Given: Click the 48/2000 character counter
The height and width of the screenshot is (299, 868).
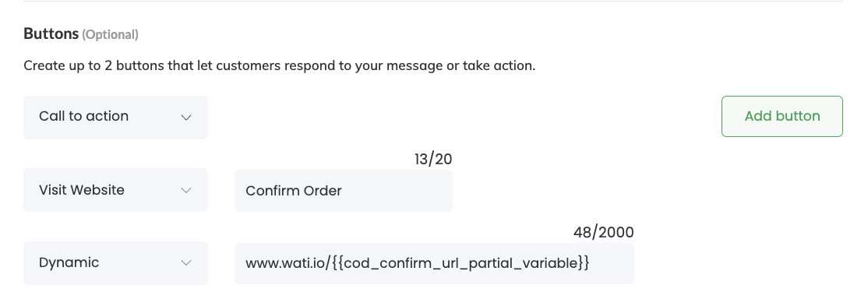Looking at the screenshot, I should 603,233.
